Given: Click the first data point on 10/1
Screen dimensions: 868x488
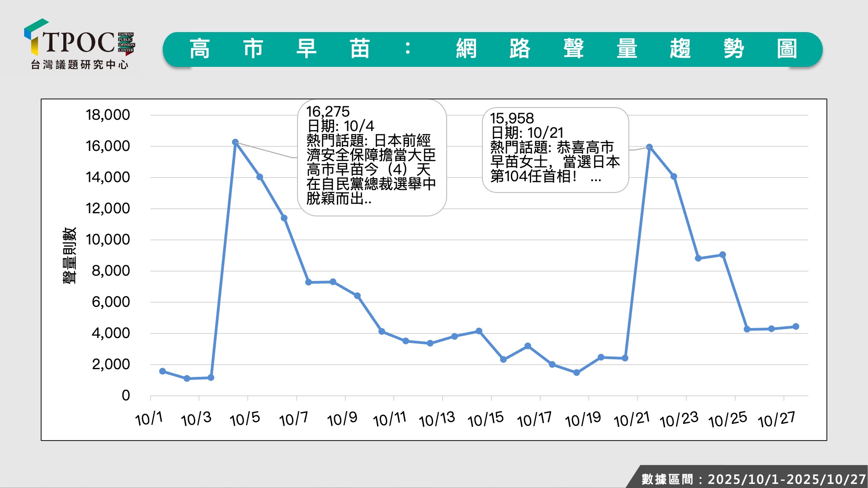Looking at the screenshot, I should click(162, 371).
